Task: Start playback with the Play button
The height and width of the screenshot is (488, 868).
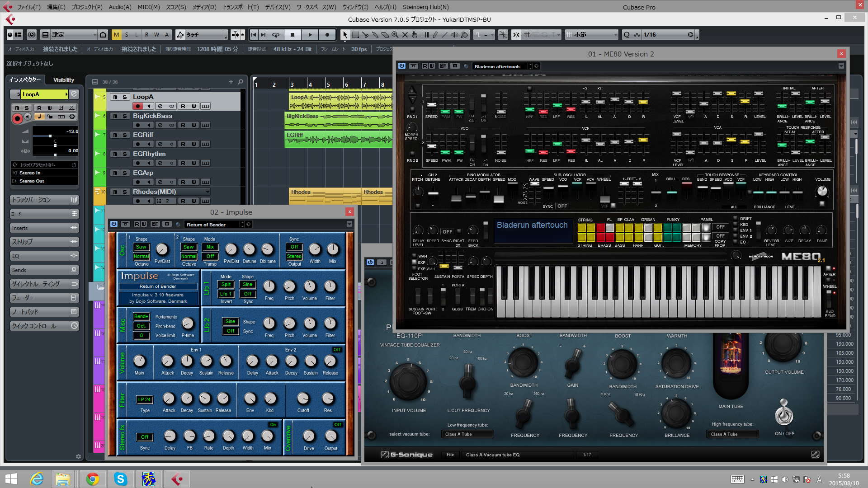Action: (x=310, y=35)
